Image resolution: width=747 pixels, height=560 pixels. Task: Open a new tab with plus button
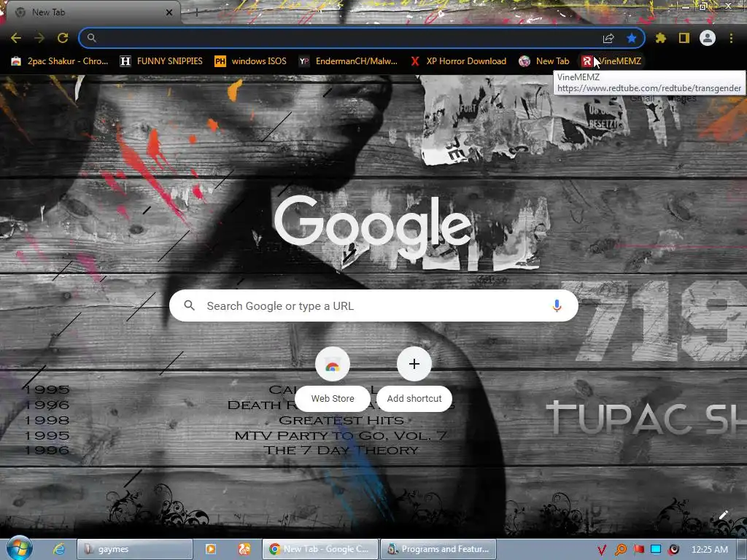pos(196,12)
